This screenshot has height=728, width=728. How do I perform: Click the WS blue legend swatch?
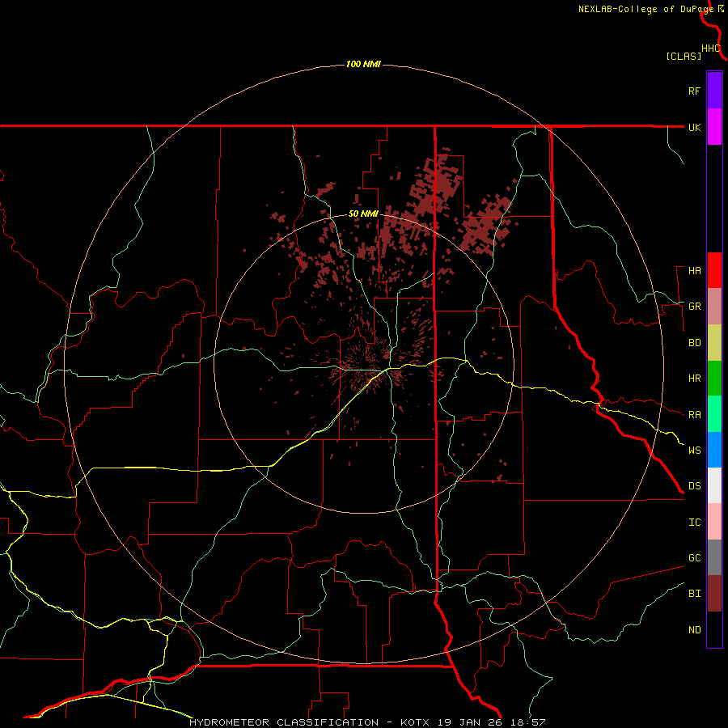coord(714,450)
